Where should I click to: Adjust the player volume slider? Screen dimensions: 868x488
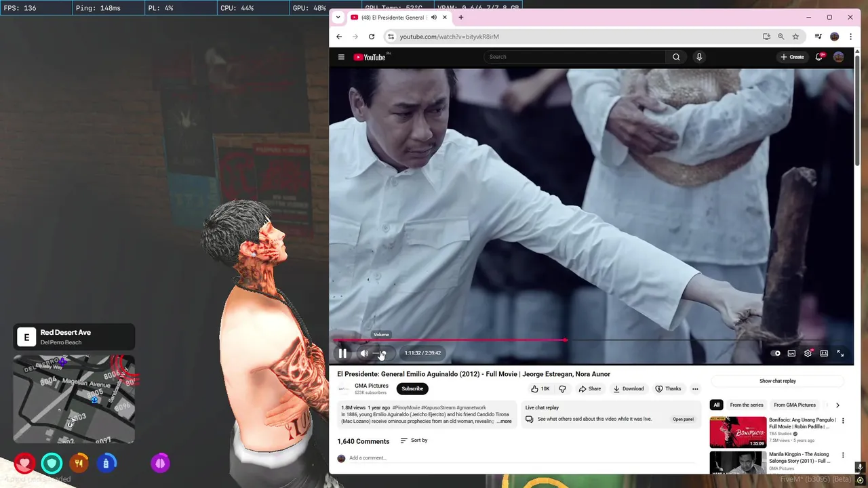[x=380, y=353]
